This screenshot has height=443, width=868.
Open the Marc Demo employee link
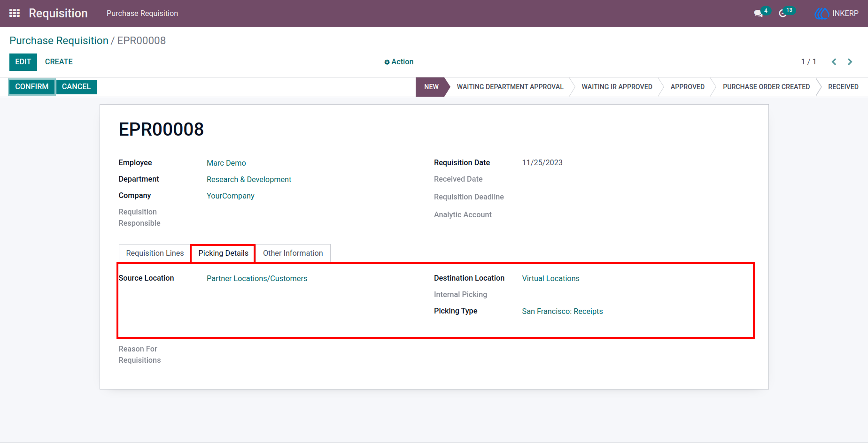tap(226, 163)
